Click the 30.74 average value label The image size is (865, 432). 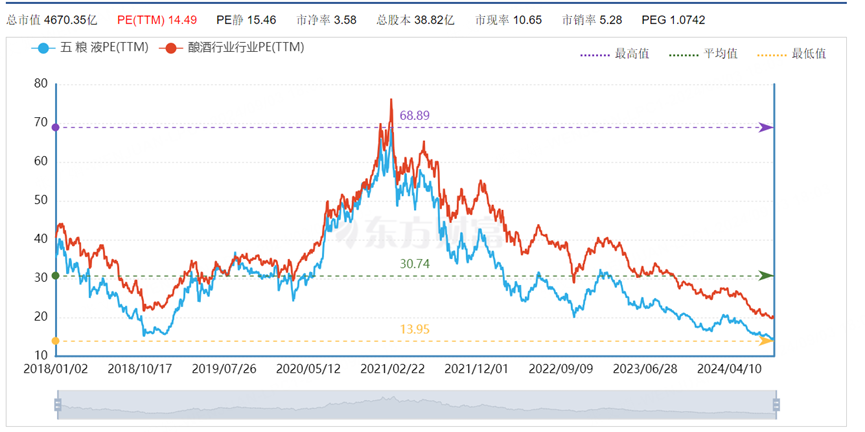tap(415, 264)
